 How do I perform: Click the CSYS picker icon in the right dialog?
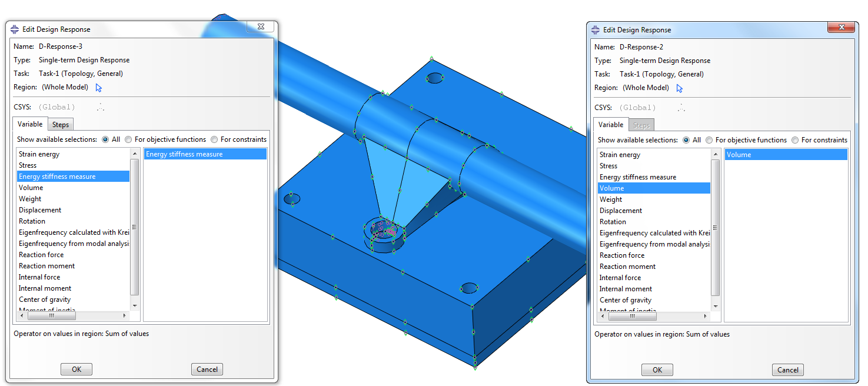[x=681, y=108]
